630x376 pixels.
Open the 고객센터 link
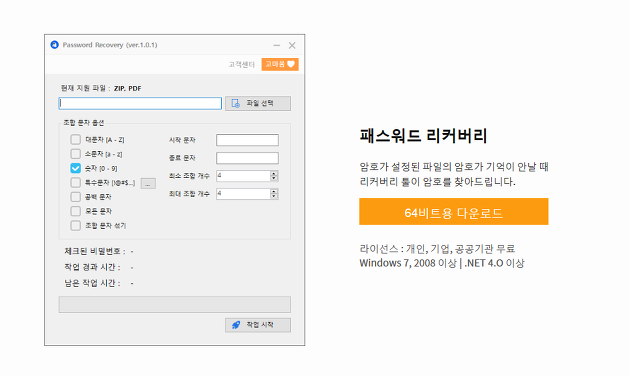241,64
